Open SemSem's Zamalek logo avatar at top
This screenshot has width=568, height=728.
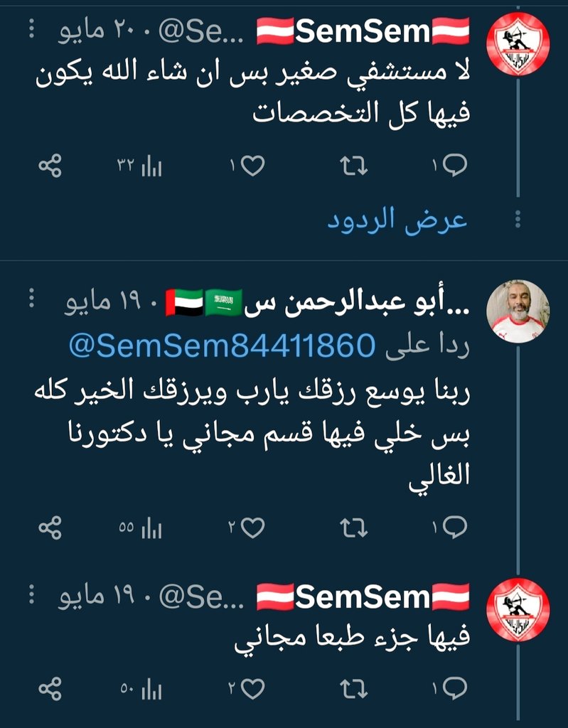click(518, 43)
